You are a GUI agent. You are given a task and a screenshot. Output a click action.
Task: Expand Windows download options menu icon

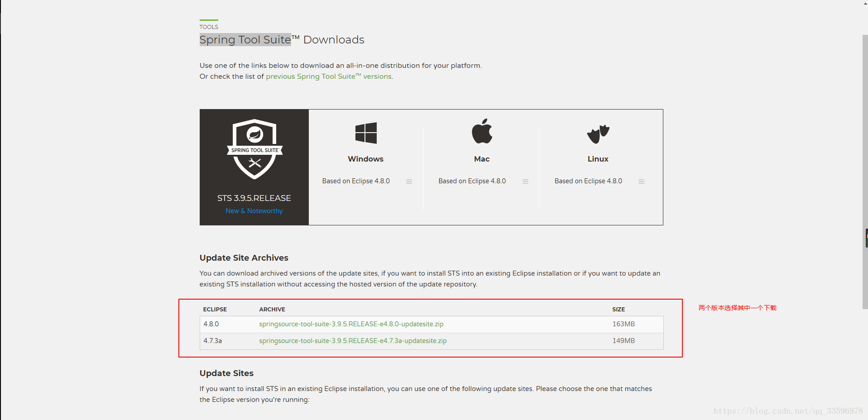coord(409,181)
